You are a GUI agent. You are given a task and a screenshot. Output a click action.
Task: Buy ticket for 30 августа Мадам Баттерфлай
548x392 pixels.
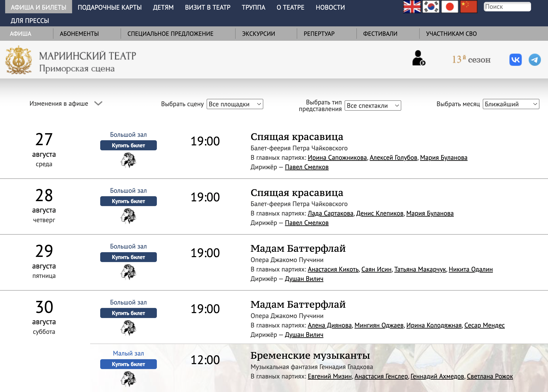[x=128, y=313]
